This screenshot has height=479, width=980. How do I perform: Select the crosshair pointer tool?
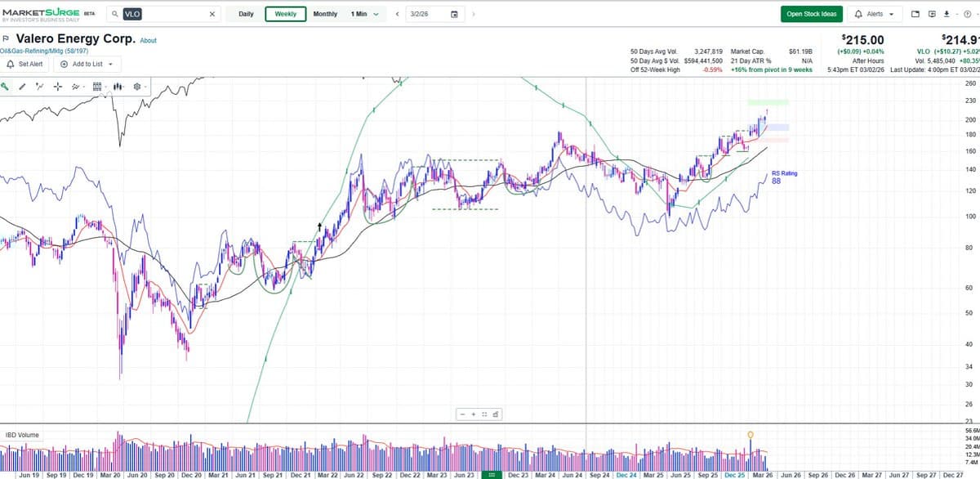pyautogui.click(x=57, y=86)
